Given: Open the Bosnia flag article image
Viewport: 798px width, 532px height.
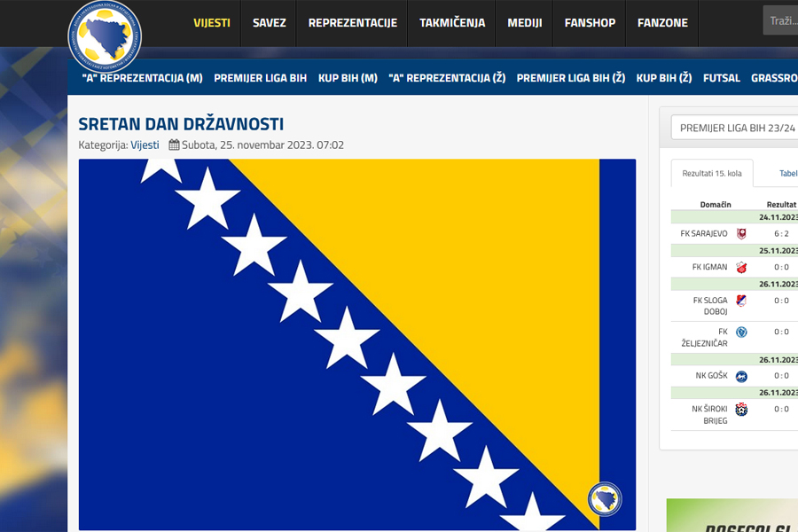Looking at the screenshot, I should (356, 345).
